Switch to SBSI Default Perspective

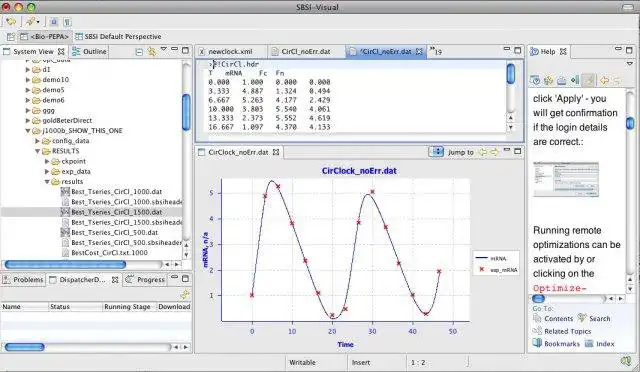click(118, 37)
